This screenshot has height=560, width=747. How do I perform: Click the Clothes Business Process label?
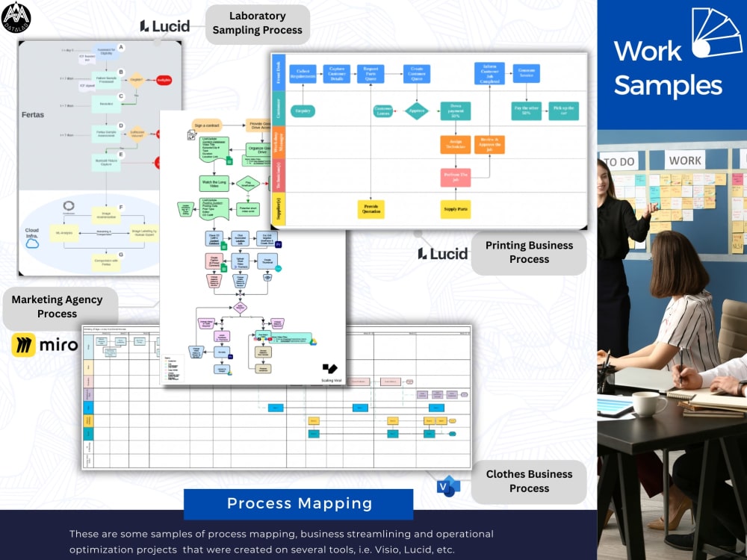(530, 482)
